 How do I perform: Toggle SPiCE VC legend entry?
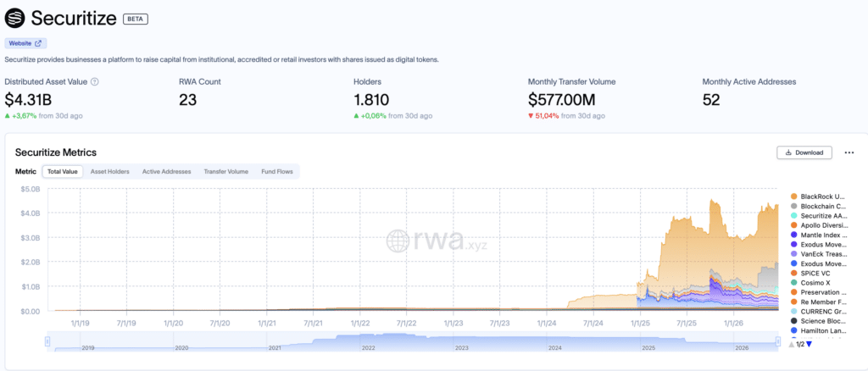point(811,273)
